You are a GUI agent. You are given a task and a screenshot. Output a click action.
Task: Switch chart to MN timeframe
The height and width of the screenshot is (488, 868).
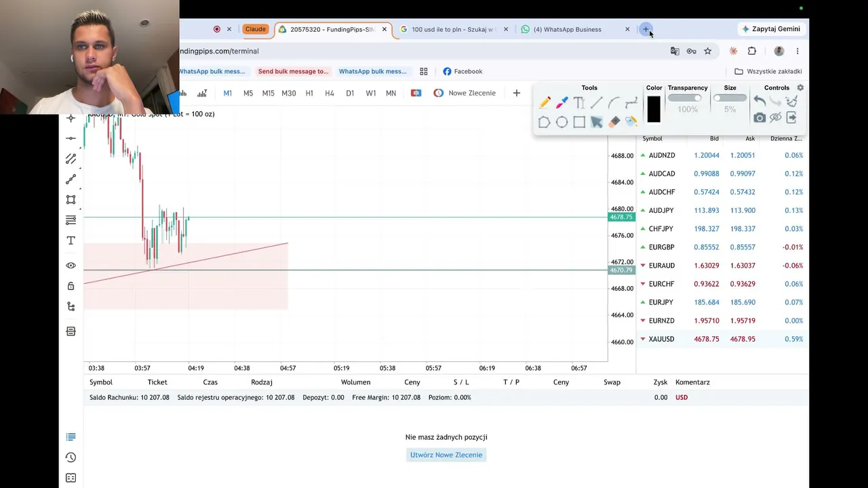coord(391,93)
